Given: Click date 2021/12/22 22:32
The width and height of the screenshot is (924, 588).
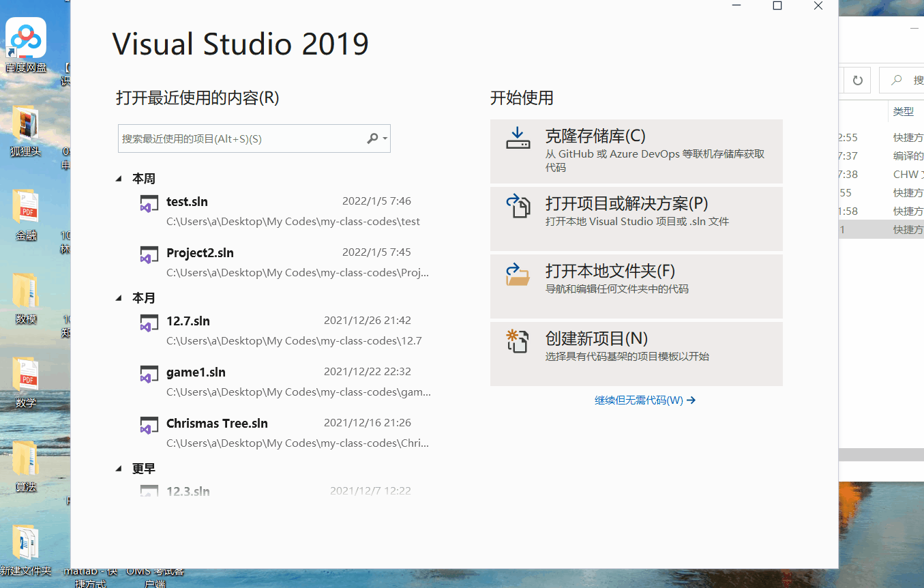Looking at the screenshot, I should point(368,372).
